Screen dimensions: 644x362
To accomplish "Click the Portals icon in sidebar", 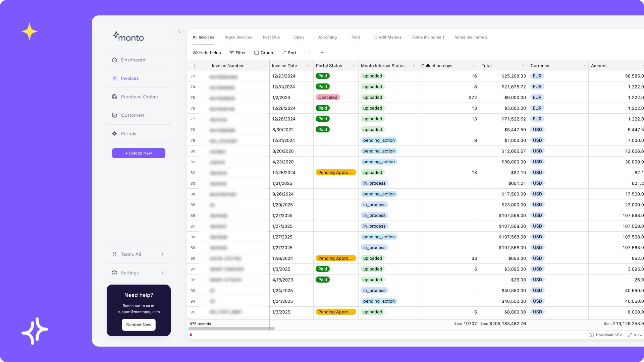I will click(114, 134).
